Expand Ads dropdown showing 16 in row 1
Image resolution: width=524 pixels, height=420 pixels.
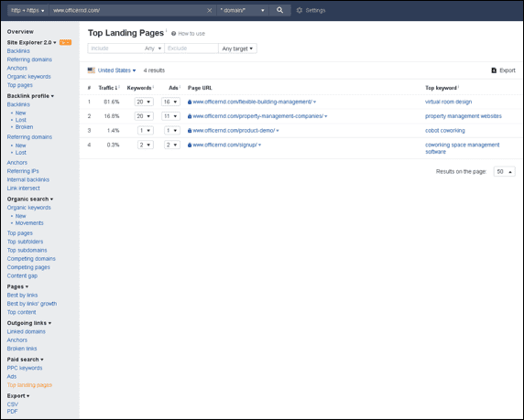(x=170, y=102)
